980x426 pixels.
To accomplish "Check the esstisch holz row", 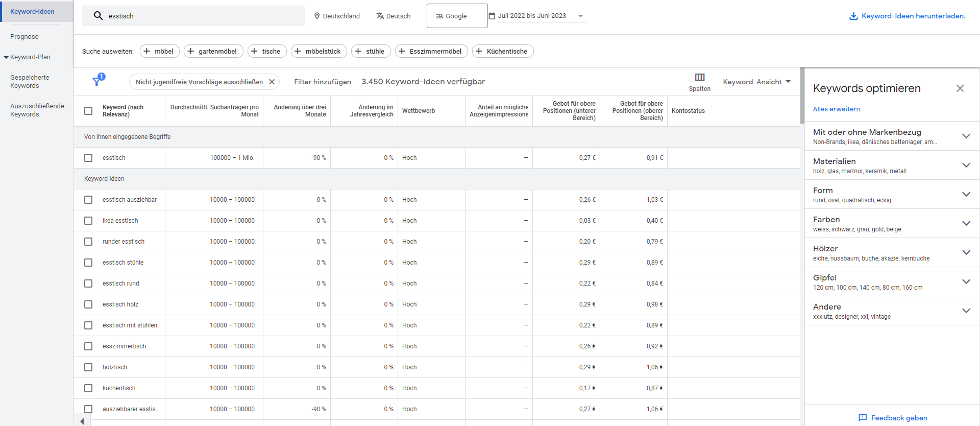I will 88,304.
